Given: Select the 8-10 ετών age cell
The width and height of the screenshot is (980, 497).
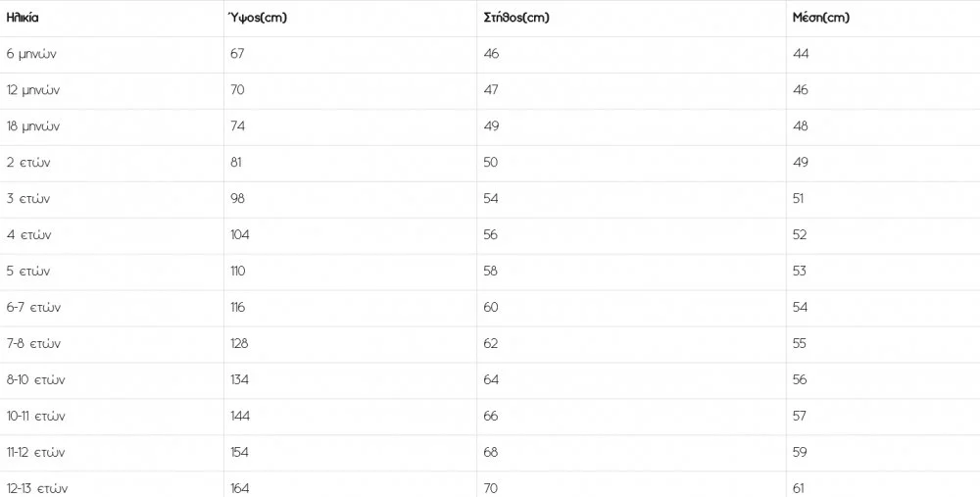Looking at the screenshot, I should click(35, 380).
